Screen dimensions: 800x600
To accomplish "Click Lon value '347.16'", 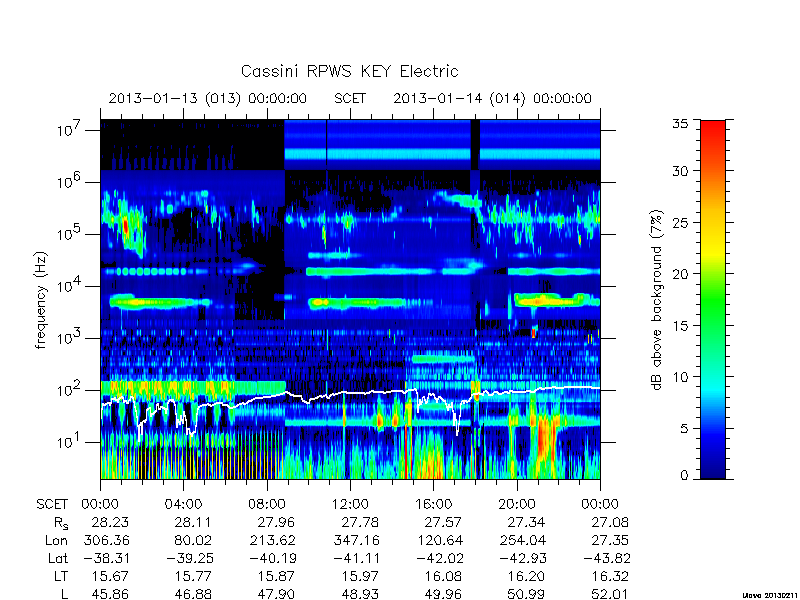I will click(x=356, y=540).
